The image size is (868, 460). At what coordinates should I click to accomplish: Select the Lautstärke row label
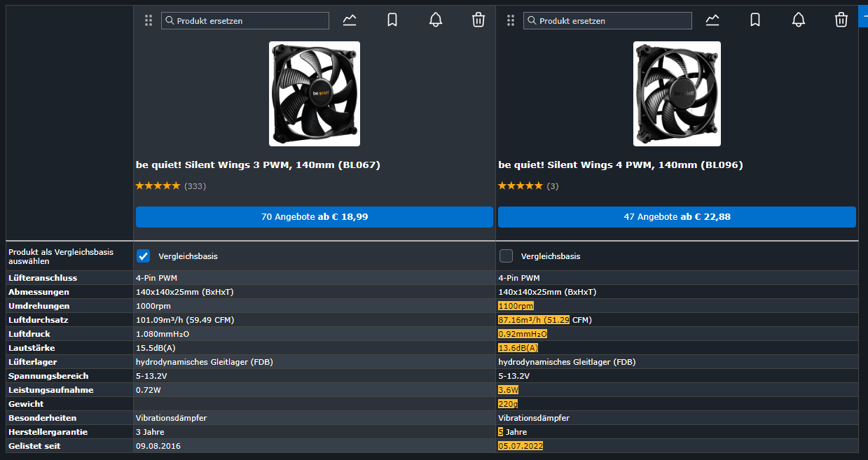pos(32,348)
